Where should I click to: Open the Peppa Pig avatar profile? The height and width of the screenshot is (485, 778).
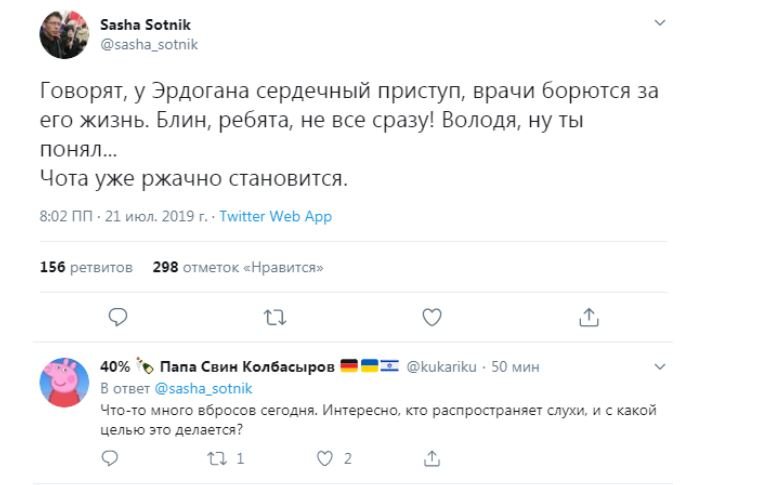pos(63,383)
